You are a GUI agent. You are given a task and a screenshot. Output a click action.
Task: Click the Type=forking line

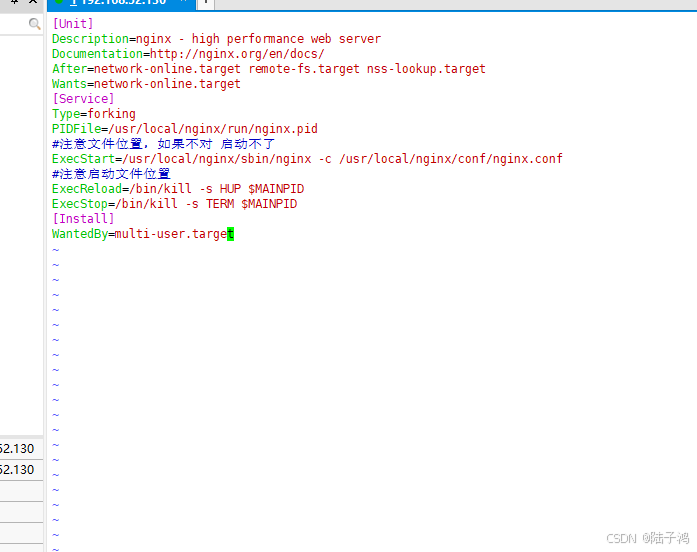click(94, 114)
